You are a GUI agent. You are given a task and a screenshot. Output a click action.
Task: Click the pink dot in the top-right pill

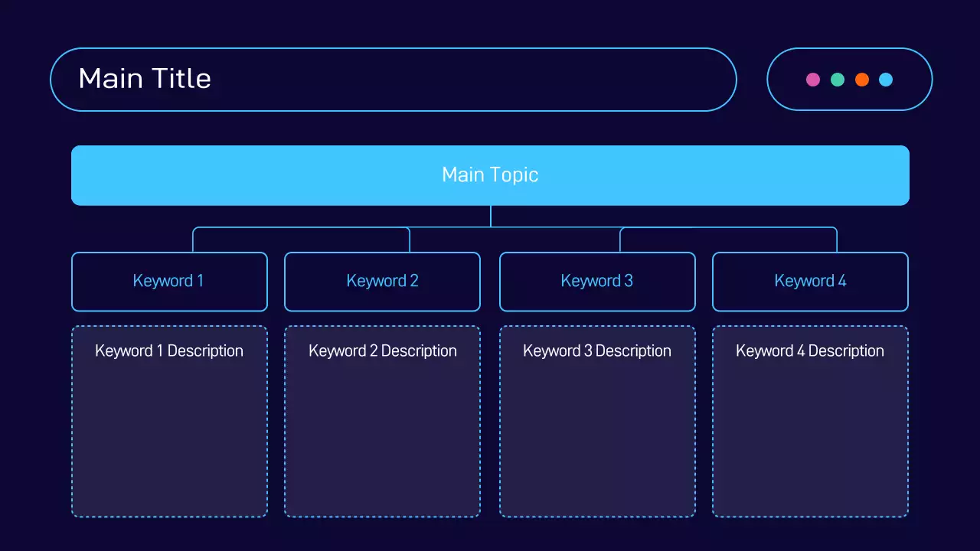(813, 80)
